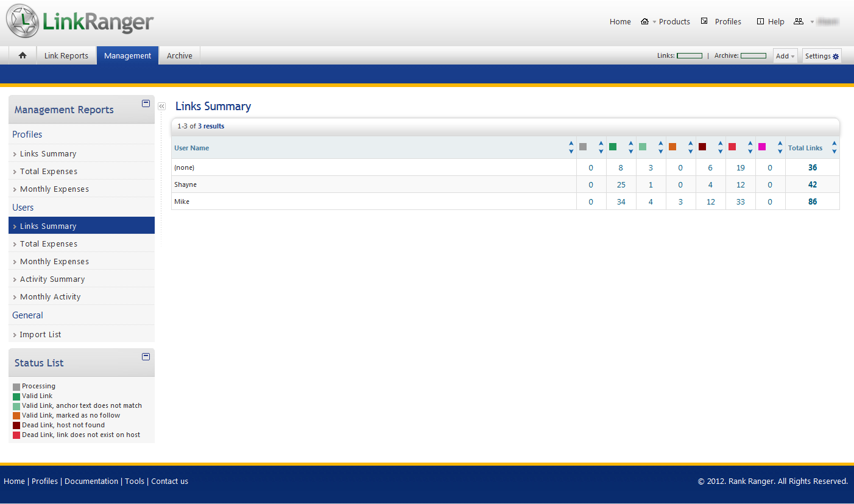This screenshot has width=854, height=504.
Task: Click Mike's valid links count 34
Action: [621, 201]
